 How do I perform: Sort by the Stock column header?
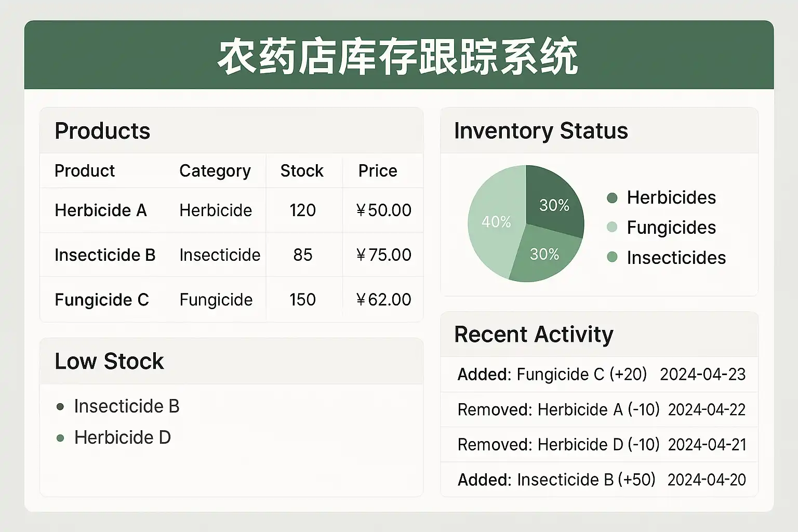[x=302, y=171]
